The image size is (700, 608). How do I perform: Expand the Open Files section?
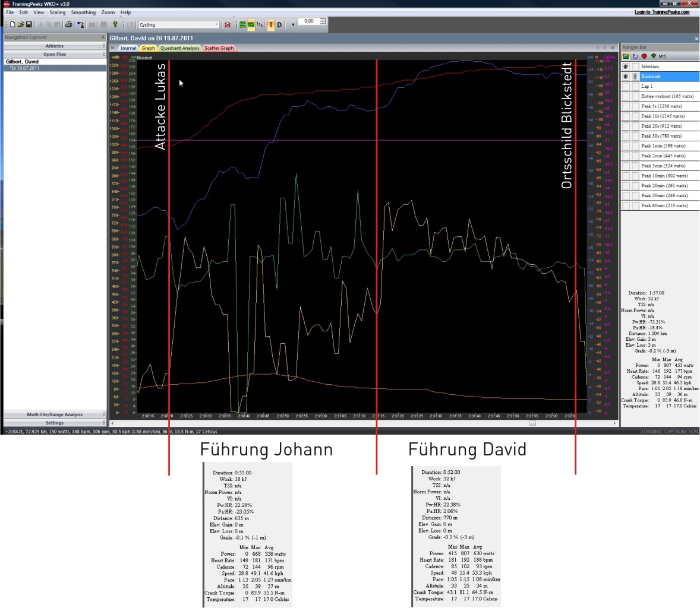pyautogui.click(x=55, y=54)
